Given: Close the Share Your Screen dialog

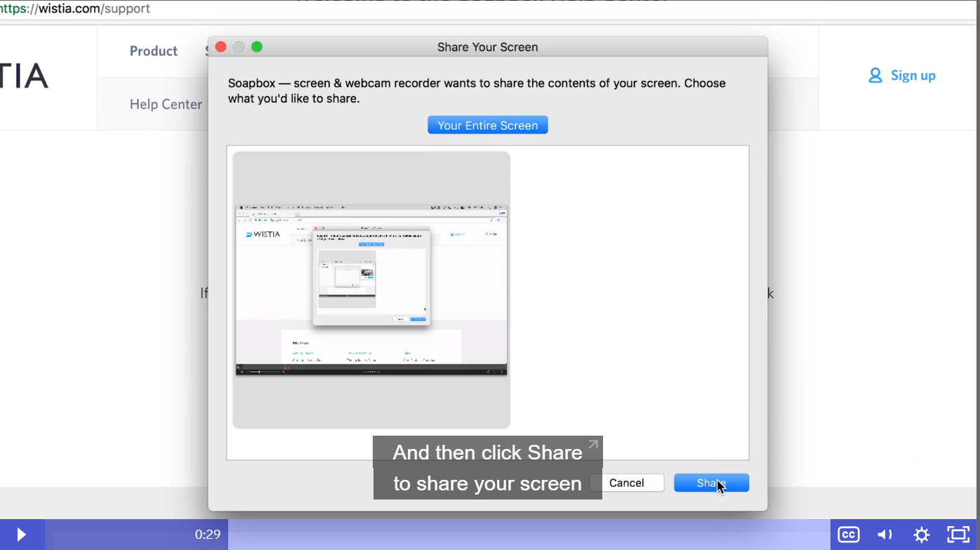Looking at the screenshot, I should (220, 47).
